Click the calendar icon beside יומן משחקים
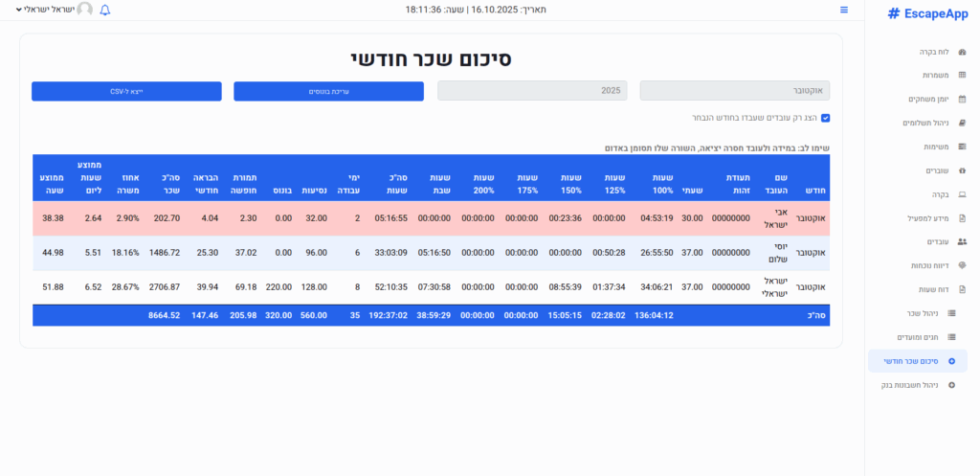The image size is (980, 476). pyautogui.click(x=962, y=99)
